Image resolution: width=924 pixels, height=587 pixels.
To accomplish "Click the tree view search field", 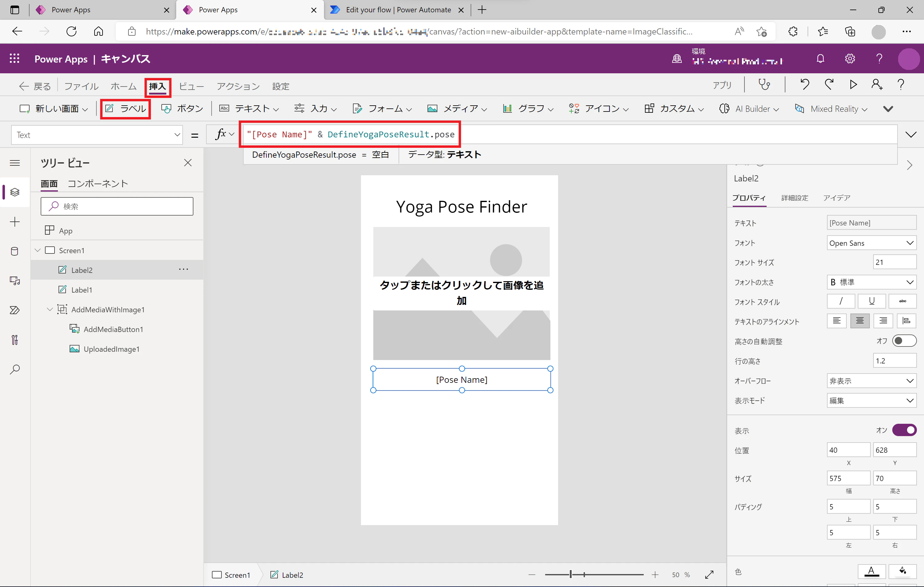I will click(117, 206).
